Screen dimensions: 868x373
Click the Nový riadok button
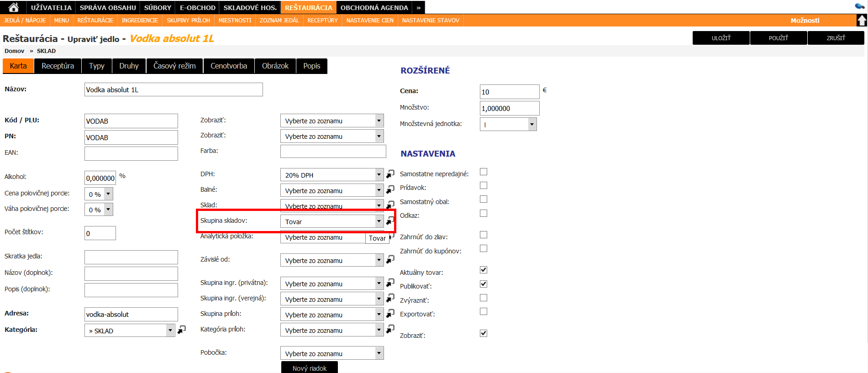pos(309,368)
